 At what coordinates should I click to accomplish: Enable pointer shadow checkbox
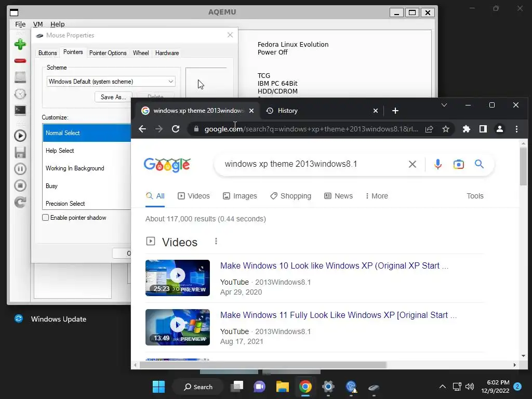[46, 218]
